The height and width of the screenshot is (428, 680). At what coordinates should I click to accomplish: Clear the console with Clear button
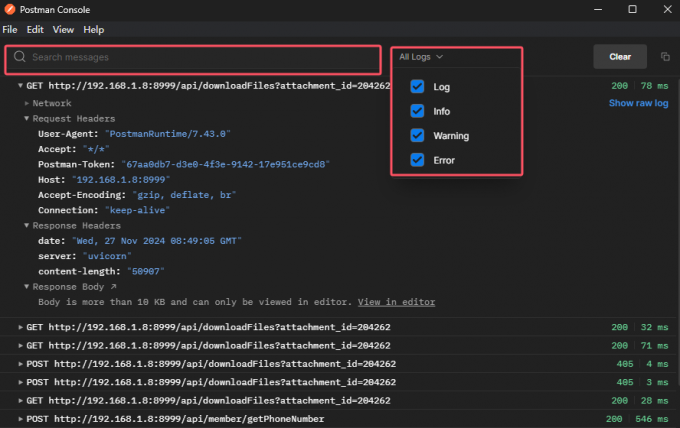[620, 57]
